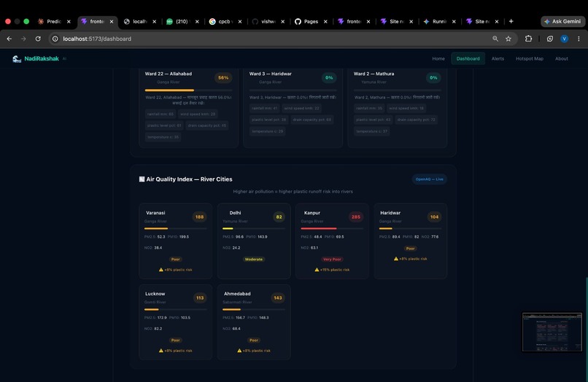
Task: Switch to the (210) browser tab
Action: pos(182,21)
